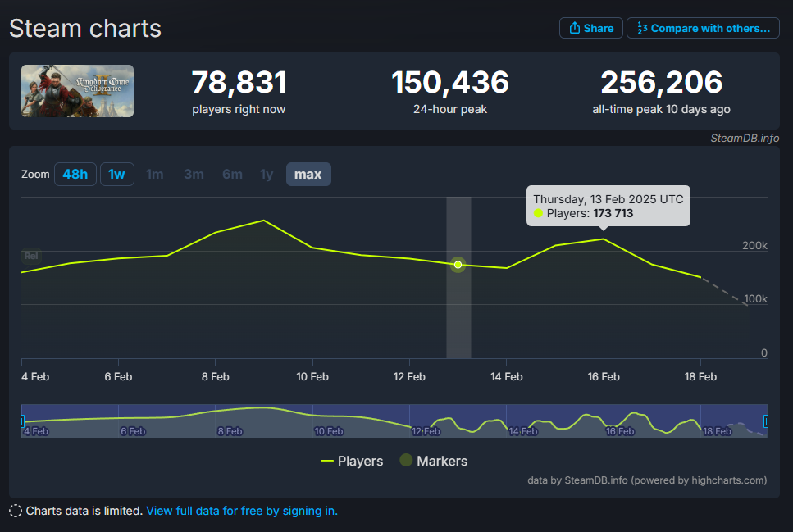
Task: Set chart zoom to 48h
Action: pos(75,174)
